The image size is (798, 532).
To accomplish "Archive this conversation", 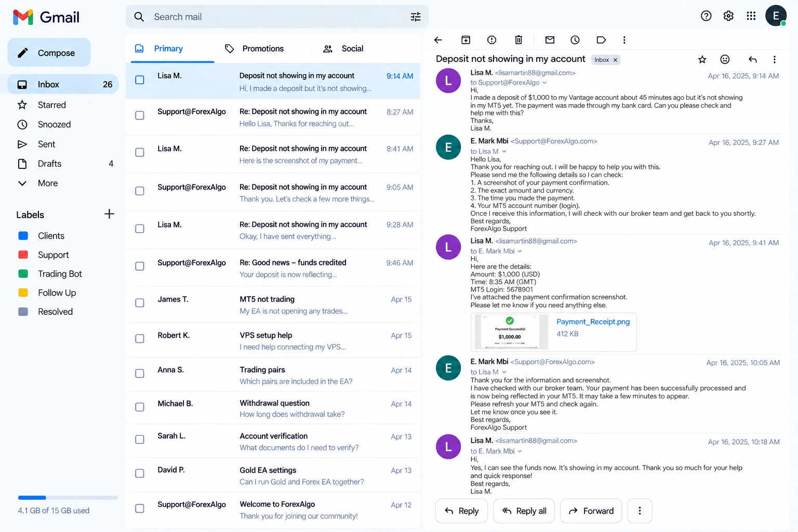I will tap(465, 40).
